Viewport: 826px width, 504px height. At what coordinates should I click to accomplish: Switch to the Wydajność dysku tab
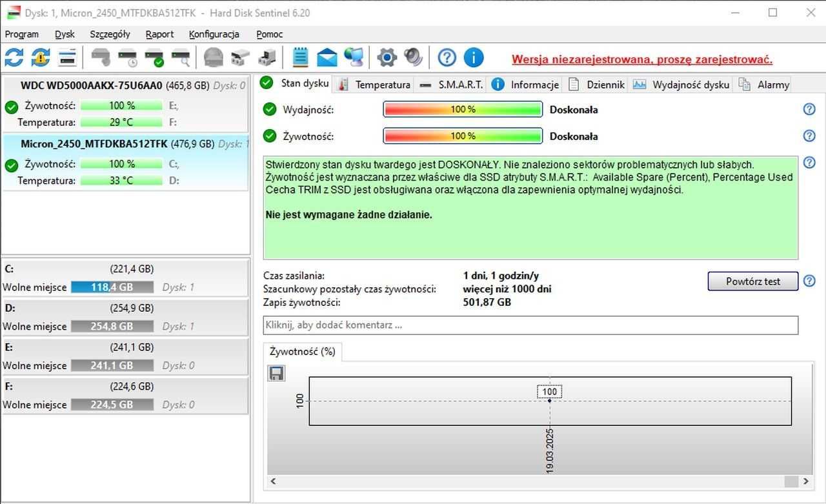click(681, 85)
